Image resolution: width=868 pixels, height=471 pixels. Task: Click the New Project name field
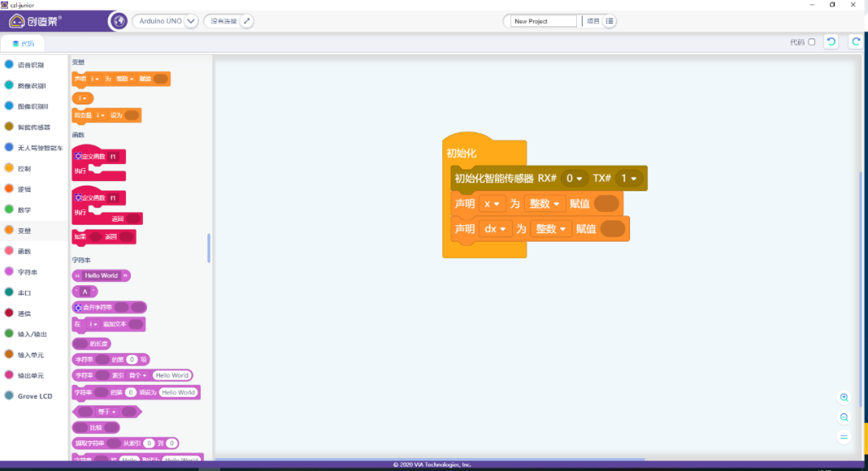[543, 21]
